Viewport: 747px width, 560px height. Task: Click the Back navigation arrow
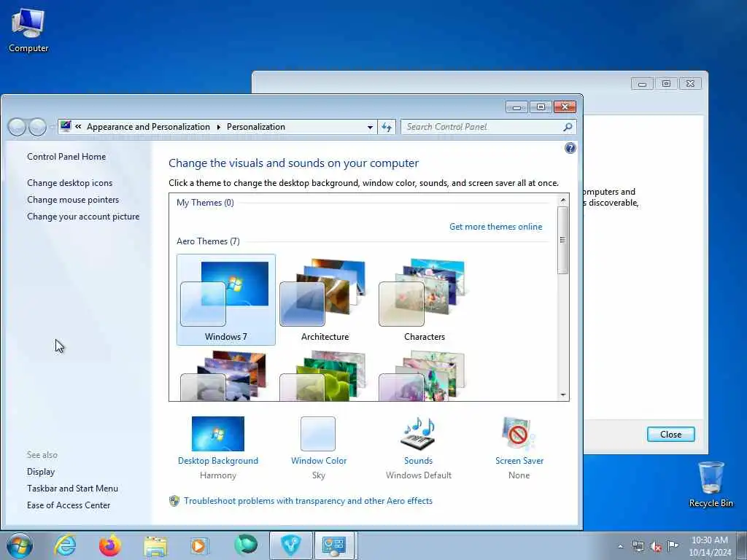17,127
